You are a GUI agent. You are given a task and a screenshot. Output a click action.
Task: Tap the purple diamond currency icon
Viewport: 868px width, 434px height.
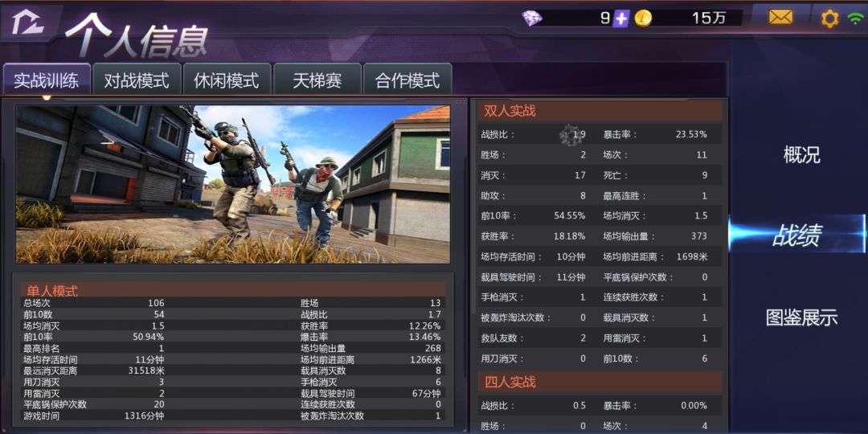pos(532,18)
